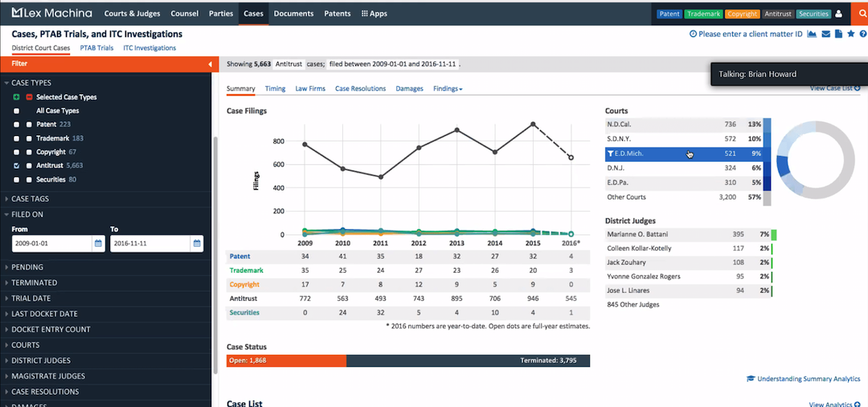
Task: Switch to the Damages tab
Action: (x=410, y=88)
